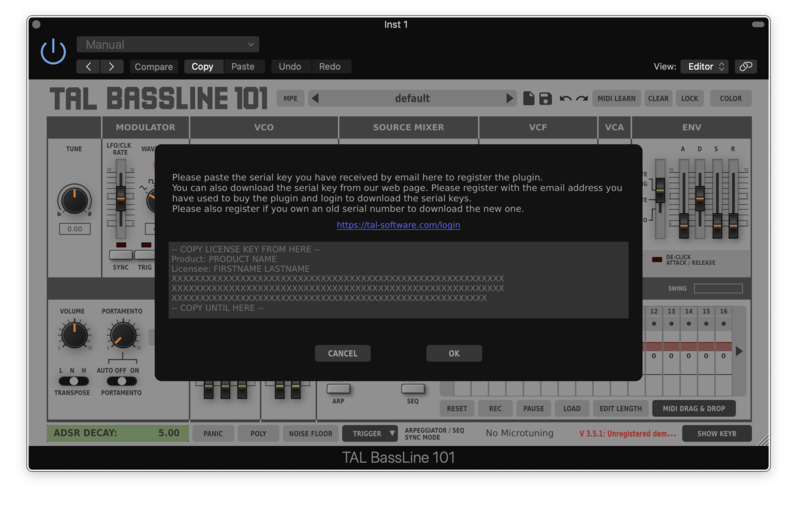Click the CLEAR button
Viewport: 800px width, 524px height.
pyautogui.click(x=658, y=98)
